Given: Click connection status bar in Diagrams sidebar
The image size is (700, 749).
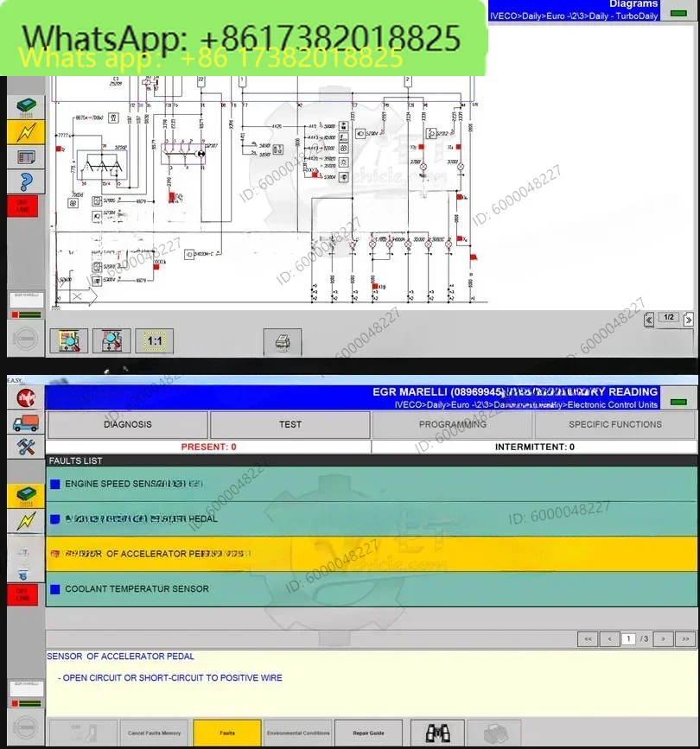Looking at the screenshot, I should 27,314.
